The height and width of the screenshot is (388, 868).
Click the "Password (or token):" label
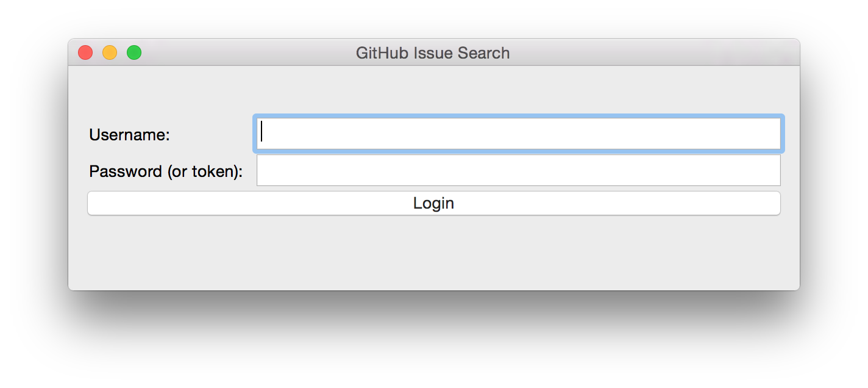(x=166, y=171)
